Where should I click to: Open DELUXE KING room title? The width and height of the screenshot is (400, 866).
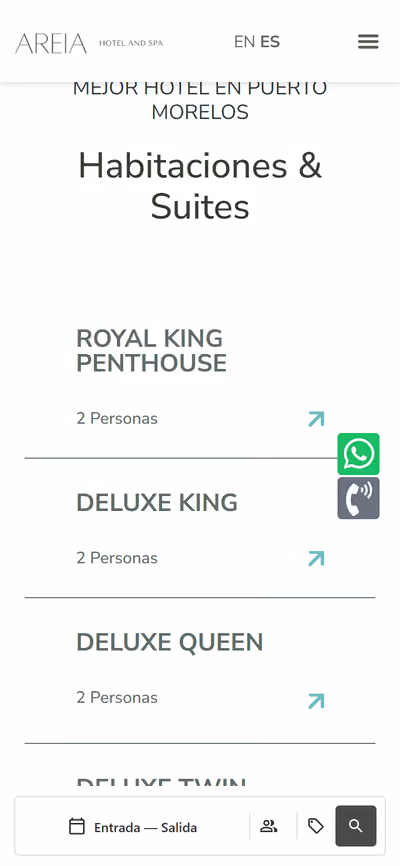click(x=157, y=503)
